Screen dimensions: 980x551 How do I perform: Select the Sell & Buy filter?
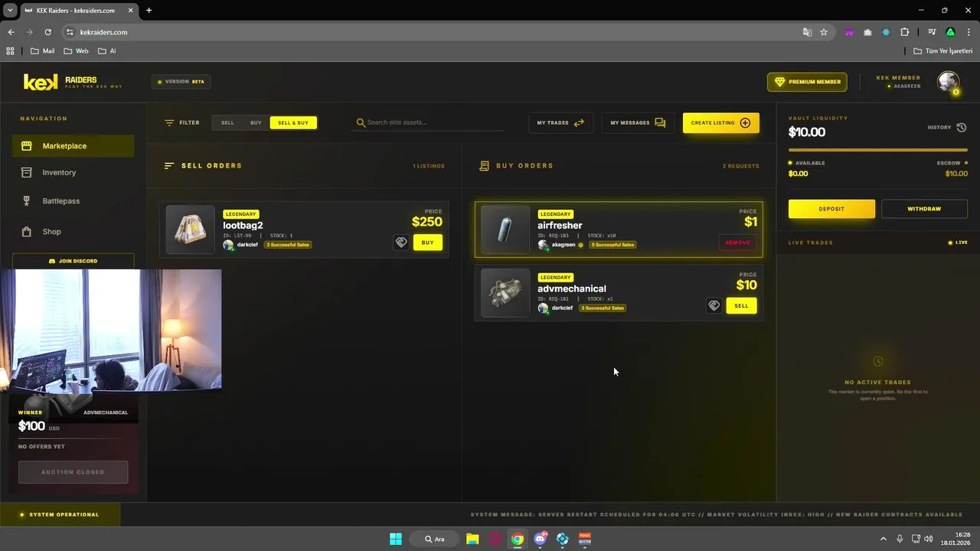(293, 122)
